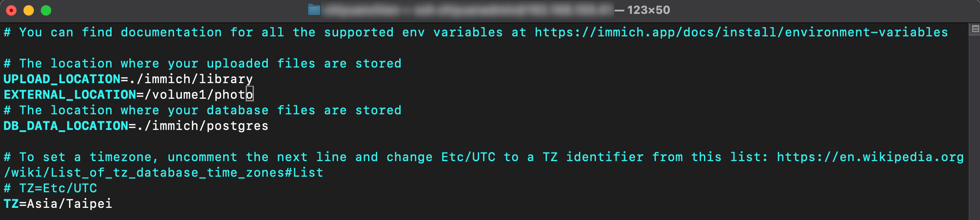Click the red close window button
Viewport: 980px width, 220px height.
pos(11,10)
